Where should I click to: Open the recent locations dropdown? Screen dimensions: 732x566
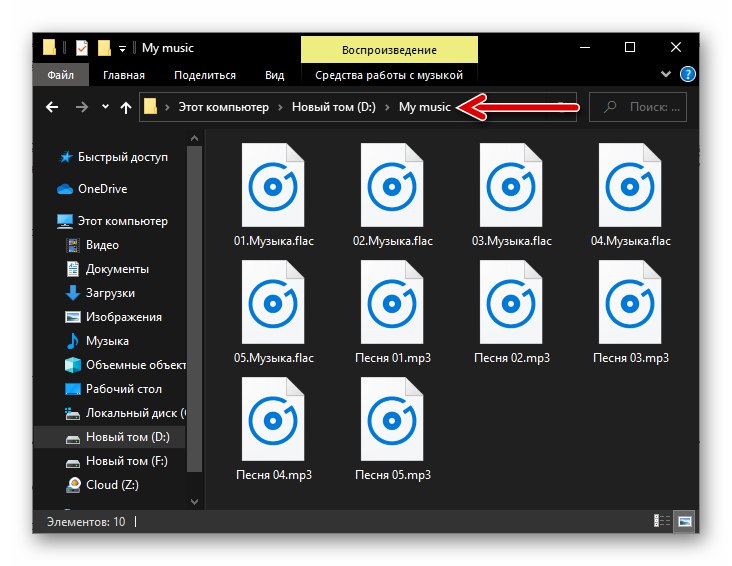click(x=106, y=106)
